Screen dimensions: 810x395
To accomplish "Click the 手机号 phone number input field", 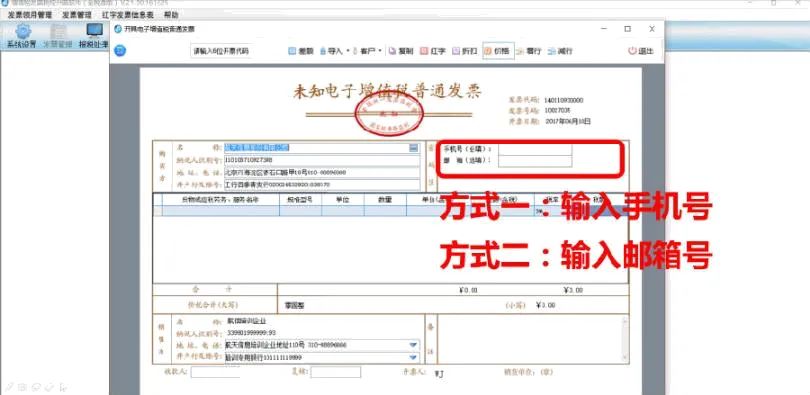I will click(x=535, y=149).
